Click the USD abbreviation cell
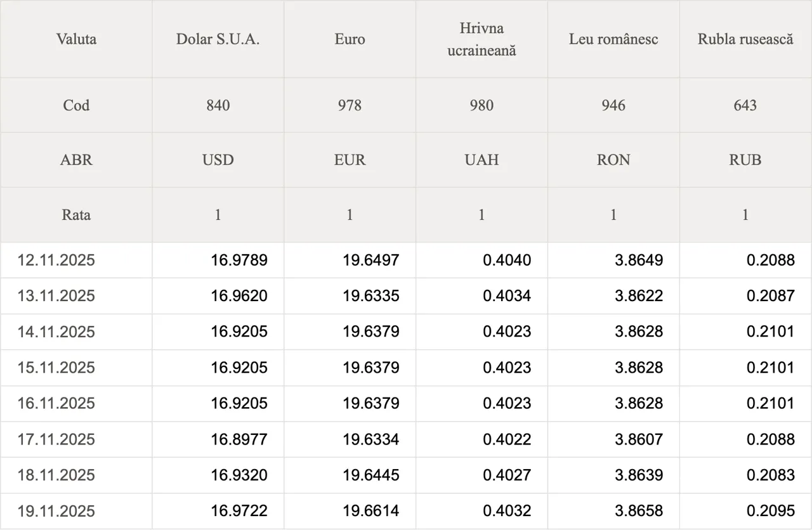This screenshot has height=530, width=812. [218, 160]
